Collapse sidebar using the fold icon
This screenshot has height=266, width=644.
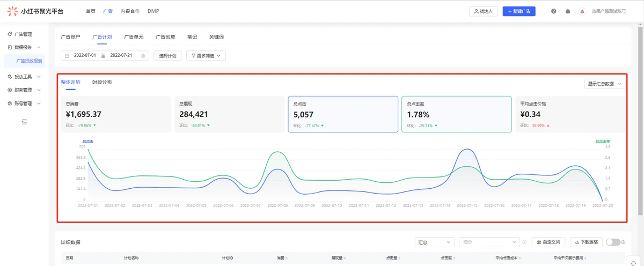click(24, 122)
